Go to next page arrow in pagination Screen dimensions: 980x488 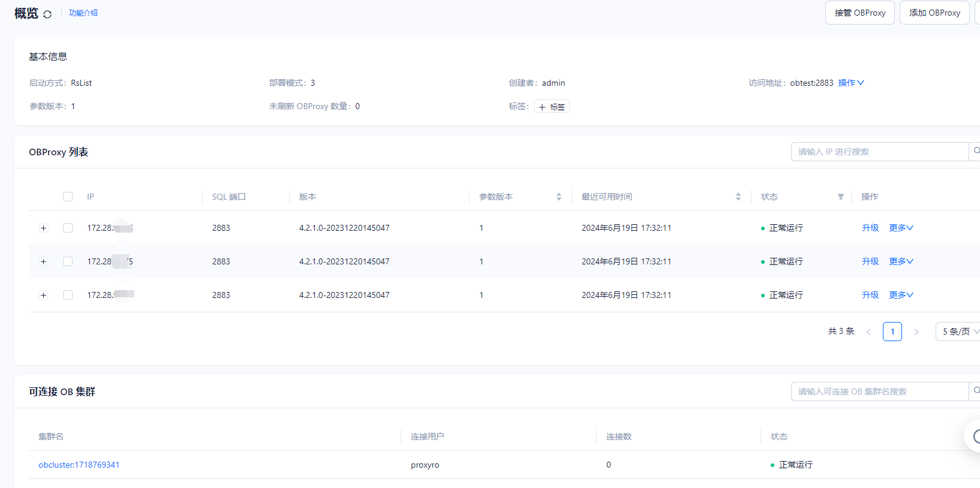(x=916, y=332)
